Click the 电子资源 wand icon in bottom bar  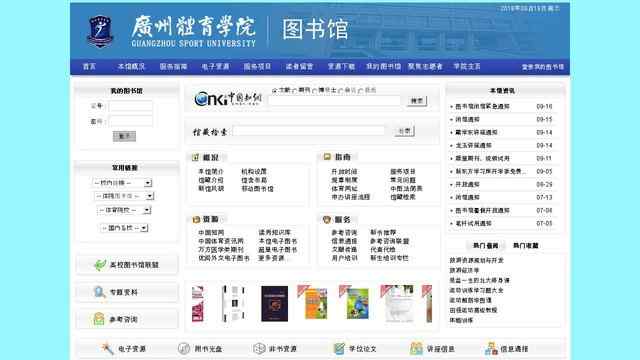(107, 349)
